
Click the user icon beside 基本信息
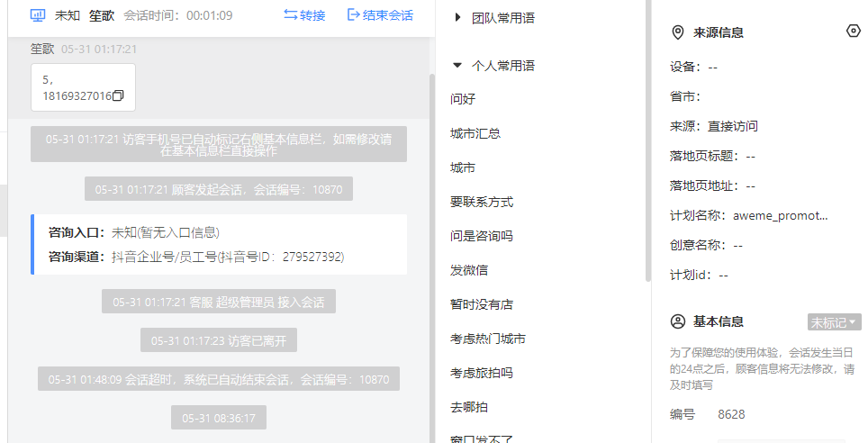[x=678, y=321]
